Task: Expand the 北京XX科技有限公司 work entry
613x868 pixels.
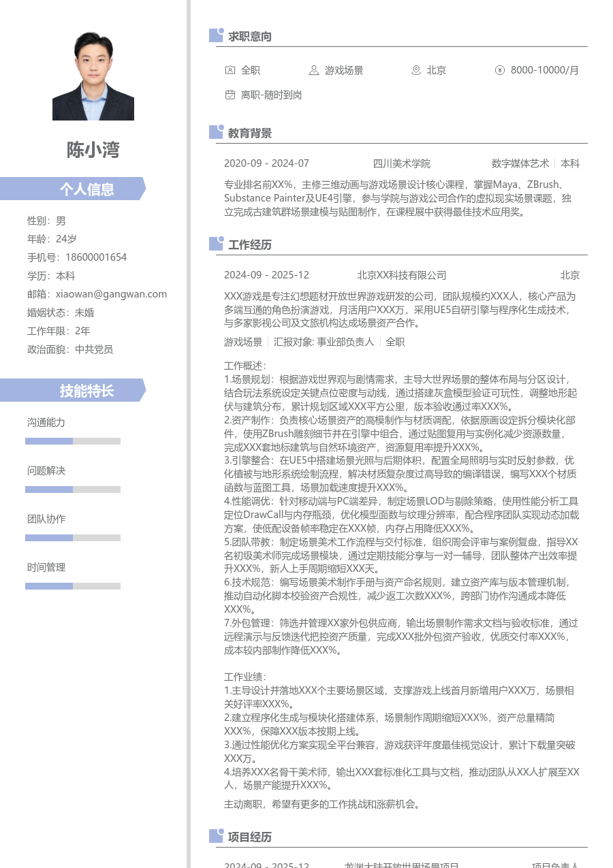Action: (x=402, y=275)
